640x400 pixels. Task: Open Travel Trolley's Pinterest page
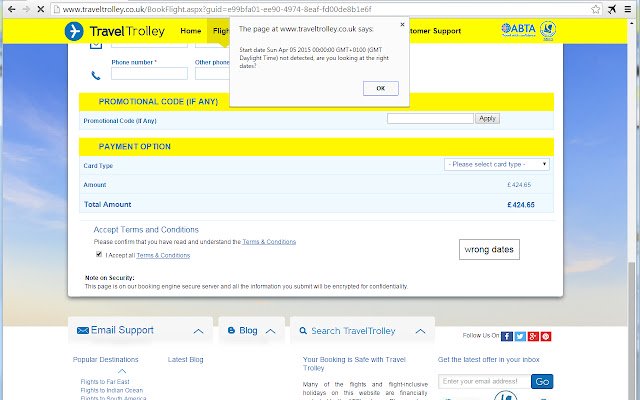pos(546,336)
